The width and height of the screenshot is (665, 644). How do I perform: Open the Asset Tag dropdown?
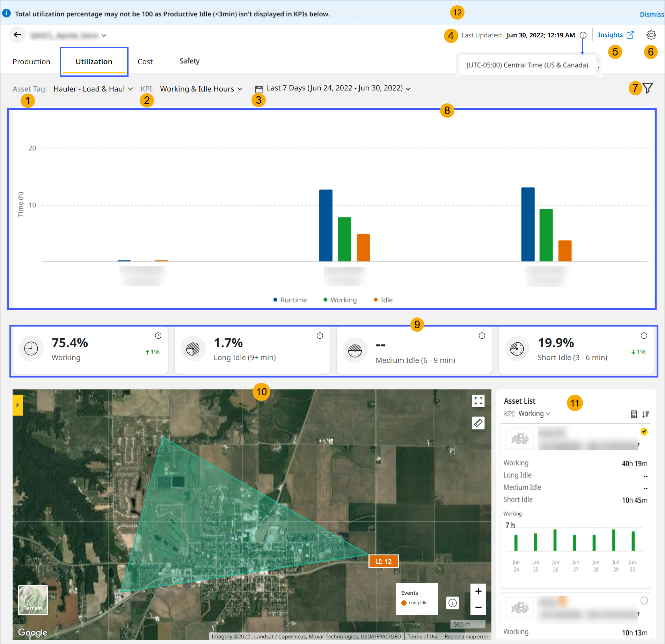pos(93,89)
